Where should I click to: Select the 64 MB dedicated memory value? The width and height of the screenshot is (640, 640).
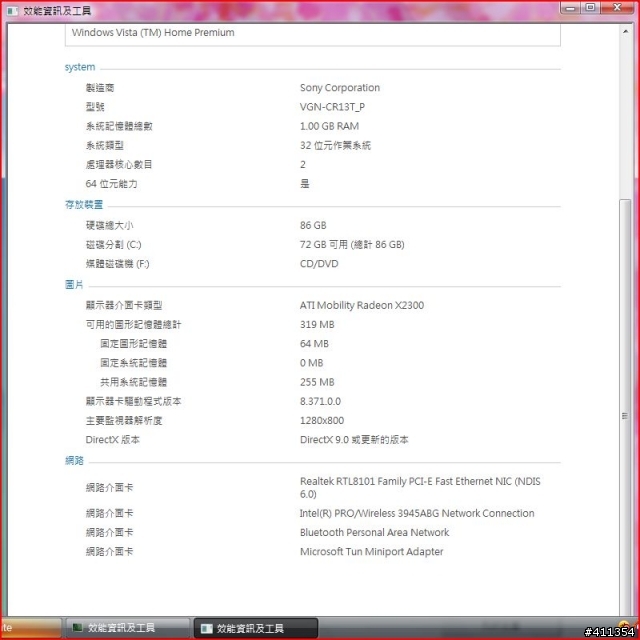(314, 344)
